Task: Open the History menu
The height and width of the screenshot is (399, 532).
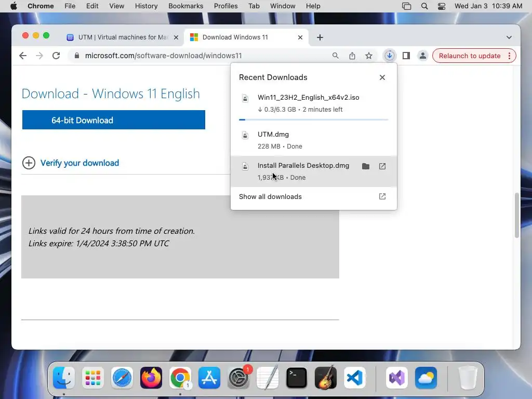Action: point(146,6)
